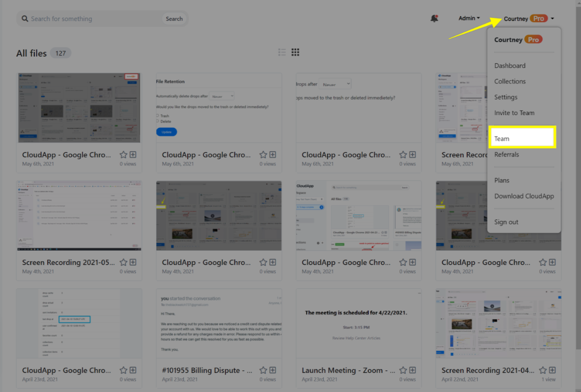The height and width of the screenshot is (392, 581).
Task: Star the Screen Recording 2021-05 file
Action: (x=123, y=262)
